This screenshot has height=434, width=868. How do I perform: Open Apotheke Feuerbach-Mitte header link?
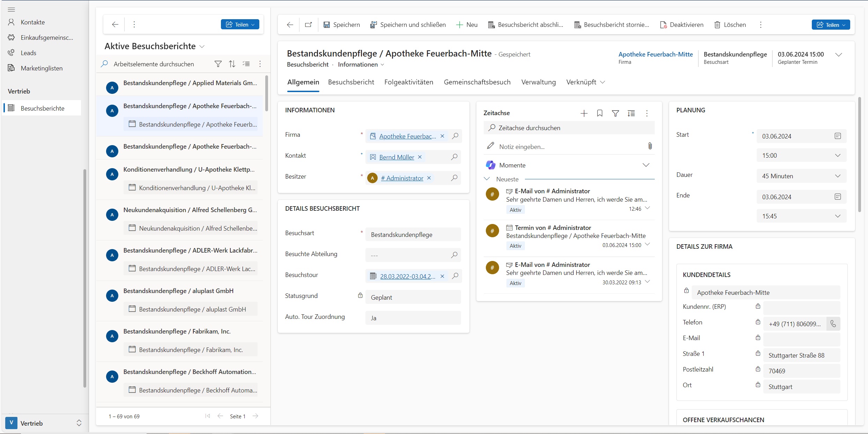655,54
